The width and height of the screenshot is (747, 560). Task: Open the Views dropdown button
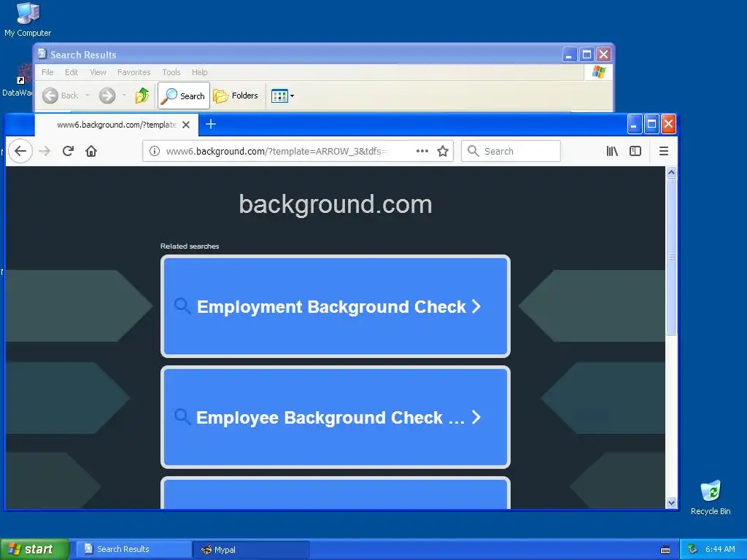[282, 96]
